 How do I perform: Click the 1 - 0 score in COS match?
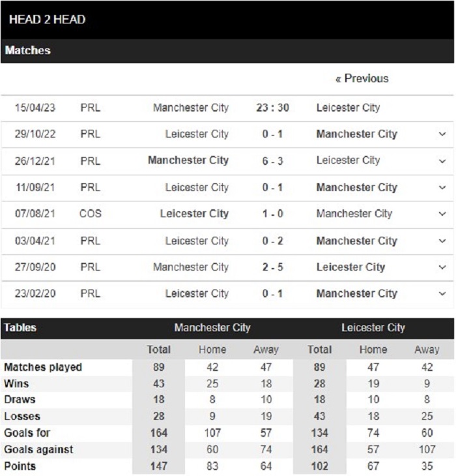[x=272, y=214]
